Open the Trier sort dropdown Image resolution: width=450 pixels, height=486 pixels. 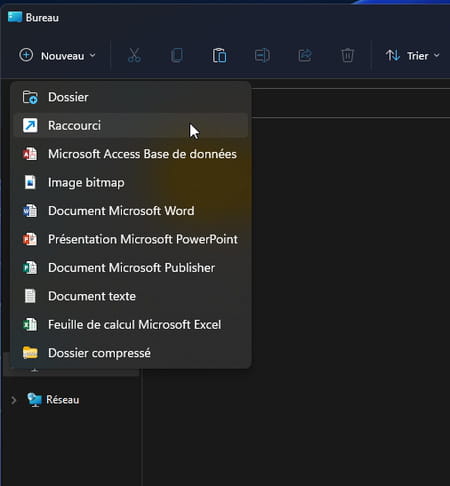click(412, 56)
